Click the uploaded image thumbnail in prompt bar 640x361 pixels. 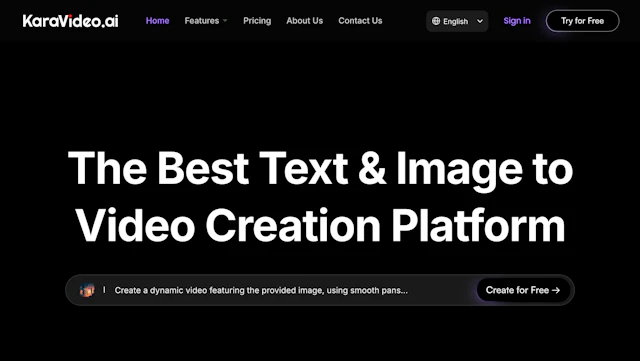coord(87,290)
